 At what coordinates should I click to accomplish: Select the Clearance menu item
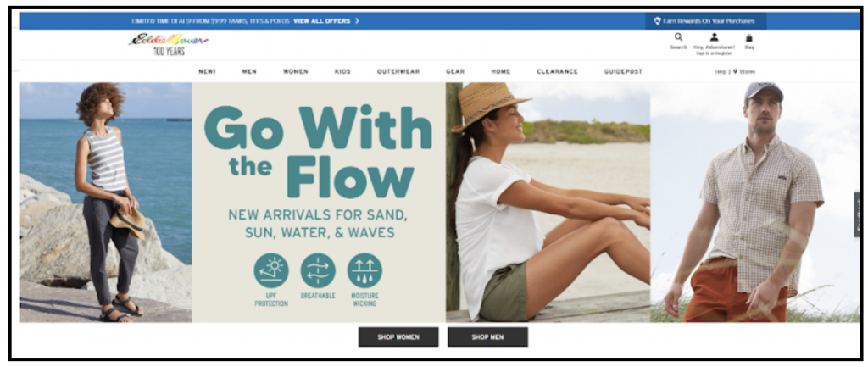[x=557, y=71]
